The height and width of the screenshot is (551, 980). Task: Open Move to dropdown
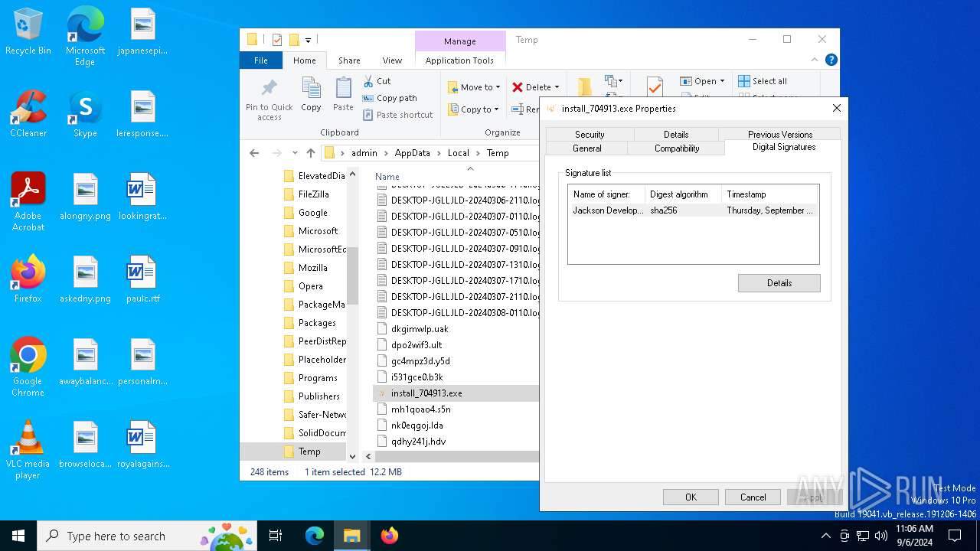click(x=474, y=87)
